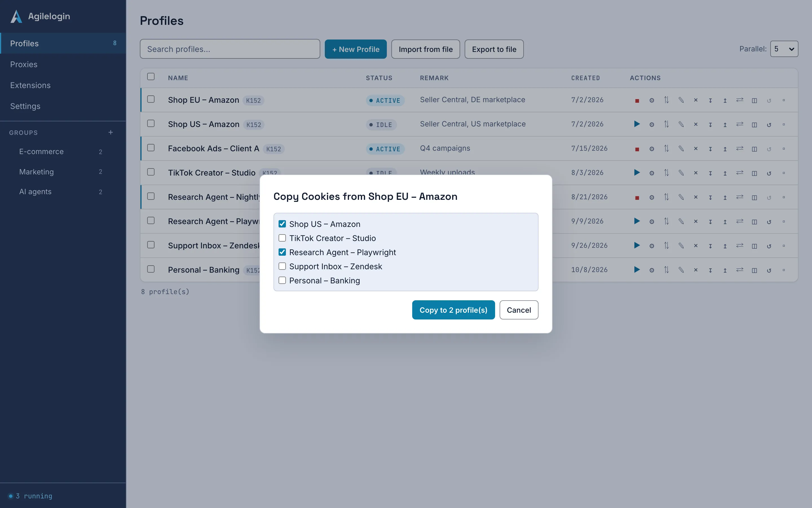Click pencil edit icon for TikTok Creator – Studio
The height and width of the screenshot is (508, 812).
click(681, 173)
